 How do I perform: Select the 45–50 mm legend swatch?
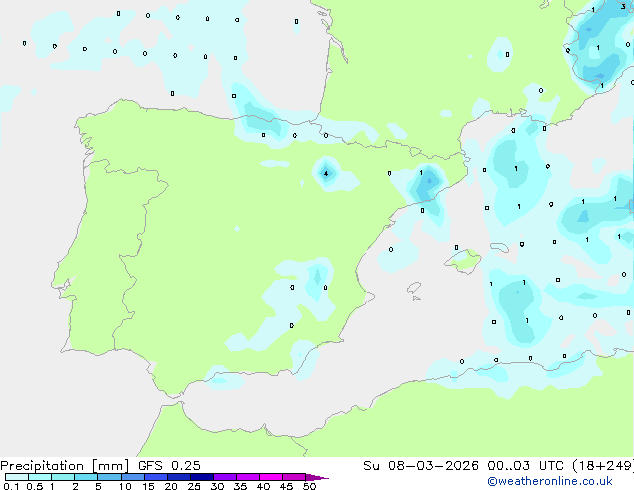294,477
